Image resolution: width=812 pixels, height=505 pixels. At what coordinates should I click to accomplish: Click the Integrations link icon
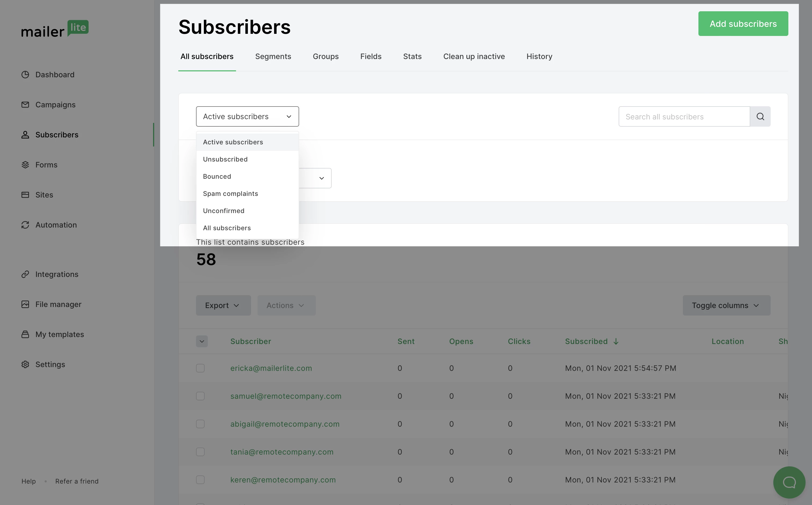(x=26, y=274)
